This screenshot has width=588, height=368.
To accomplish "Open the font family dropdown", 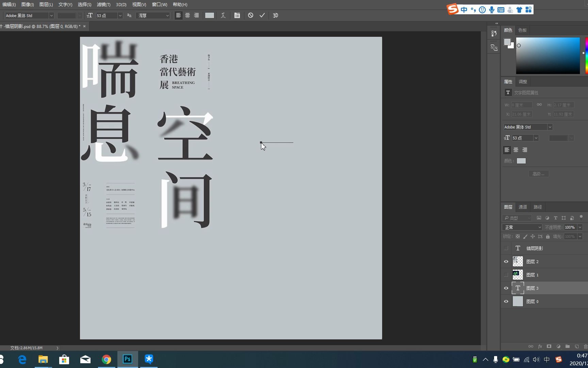I will (x=29, y=15).
